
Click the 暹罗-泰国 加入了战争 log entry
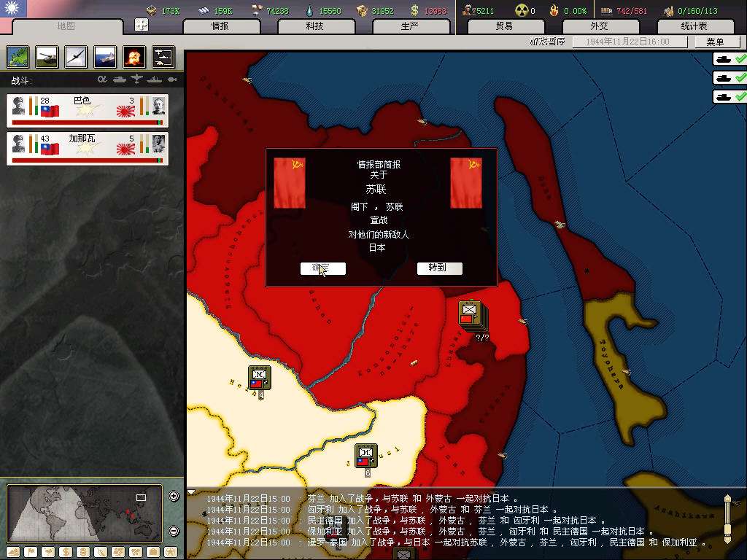click(457, 542)
